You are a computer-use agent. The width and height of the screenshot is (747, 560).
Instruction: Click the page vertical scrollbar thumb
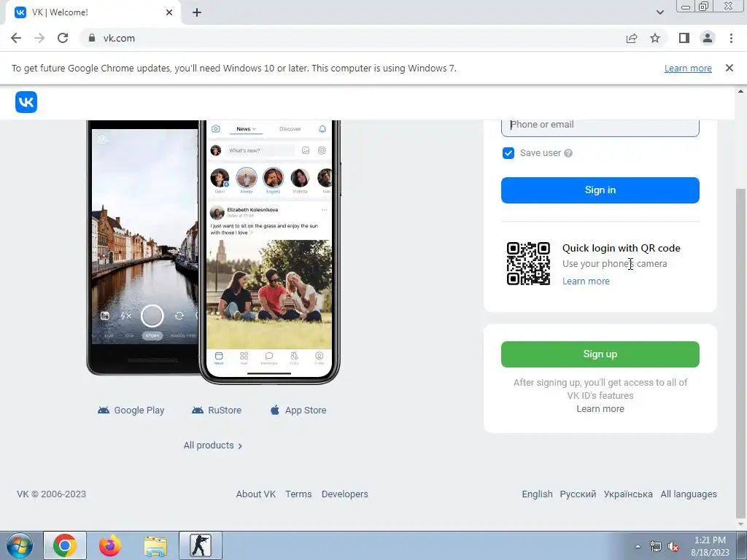(x=741, y=352)
